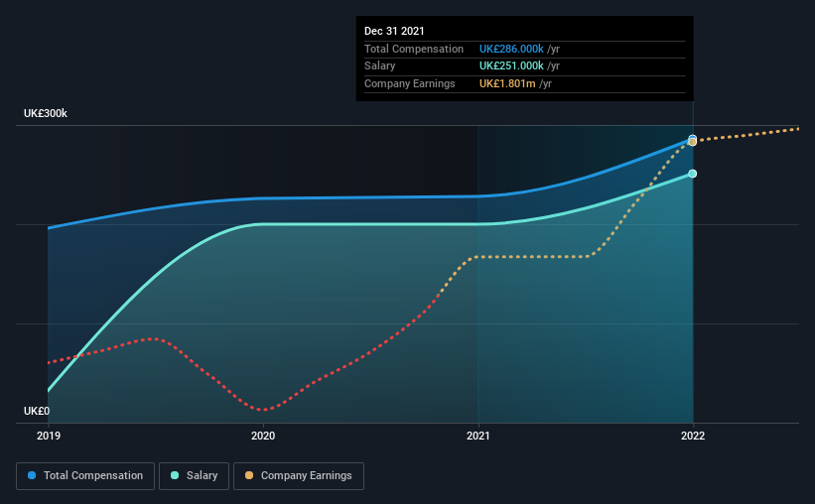The height and width of the screenshot is (504, 815).
Task: Toggle the Salary legend button
Action: tap(194, 476)
